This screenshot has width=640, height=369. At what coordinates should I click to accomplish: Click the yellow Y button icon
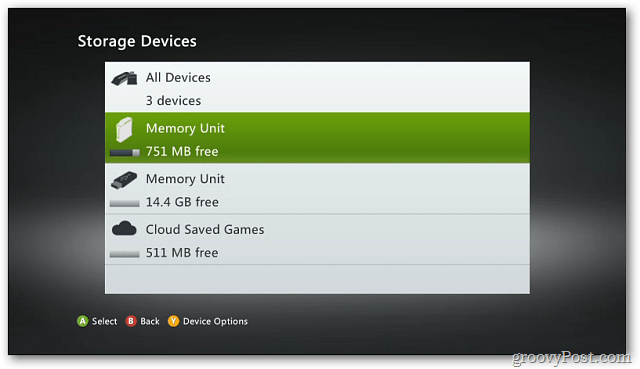pos(173,321)
